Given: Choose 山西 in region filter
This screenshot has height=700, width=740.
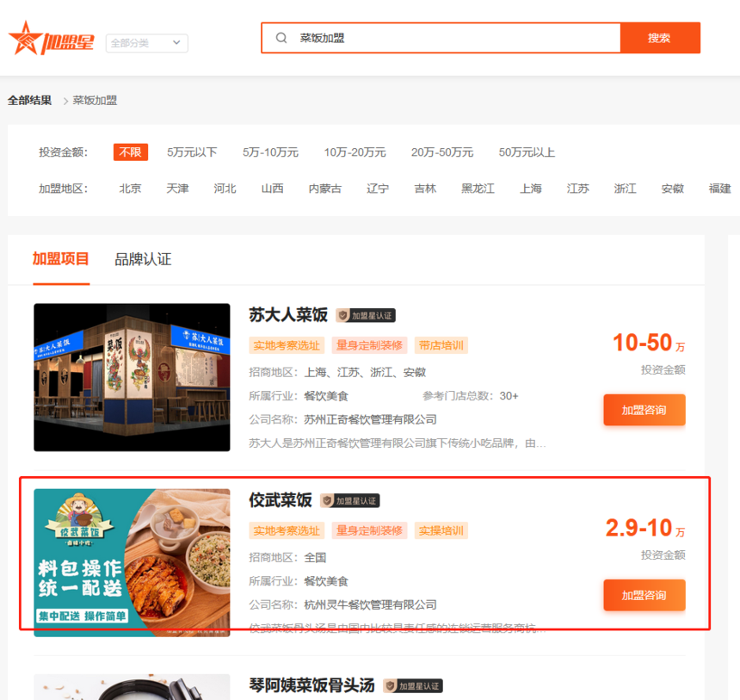Looking at the screenshot, I should pos(272,189).
